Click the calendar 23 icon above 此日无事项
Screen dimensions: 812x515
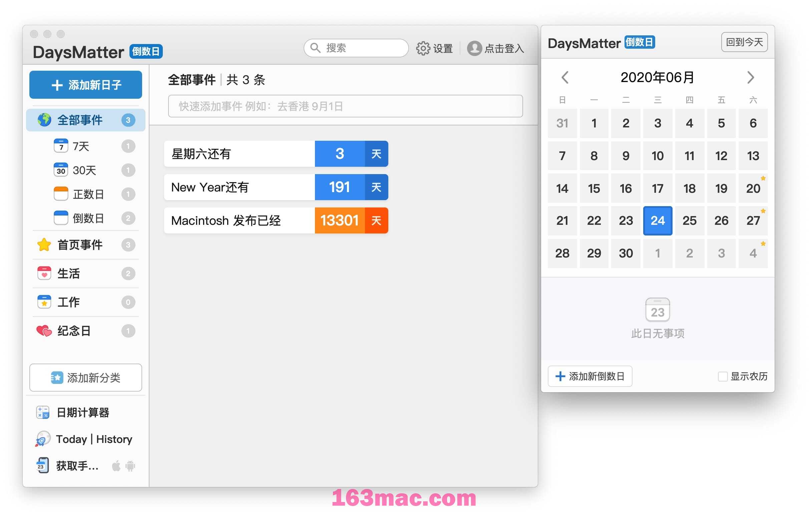point(658,310)
